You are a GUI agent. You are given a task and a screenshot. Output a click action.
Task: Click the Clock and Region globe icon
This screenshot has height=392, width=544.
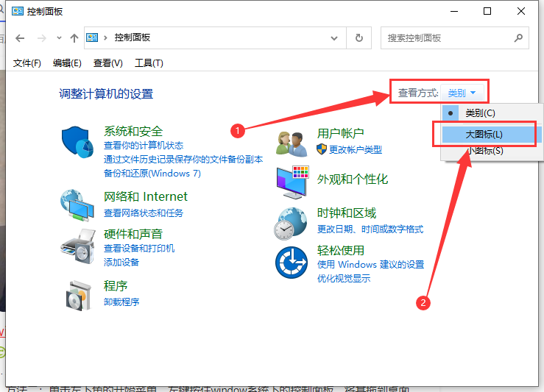tap(291, 222)
